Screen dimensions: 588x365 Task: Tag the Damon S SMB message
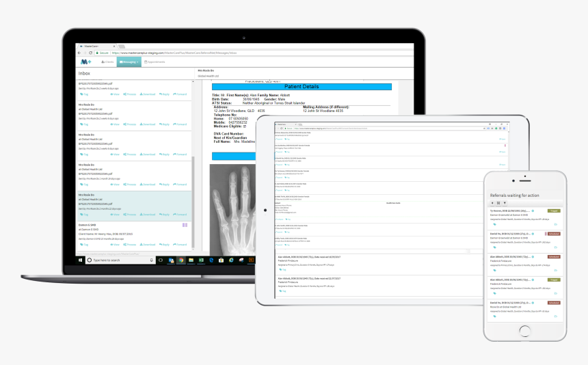[x=84, y=245]
